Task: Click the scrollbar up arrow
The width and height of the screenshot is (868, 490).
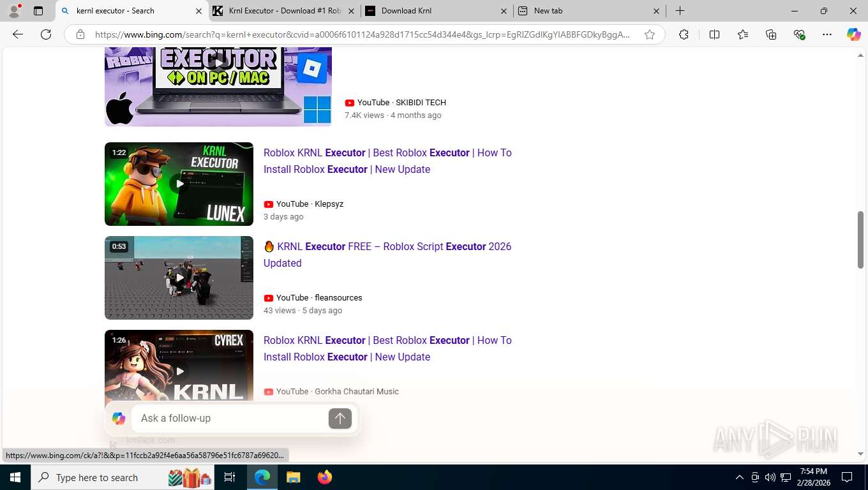Action: (860, 56)
